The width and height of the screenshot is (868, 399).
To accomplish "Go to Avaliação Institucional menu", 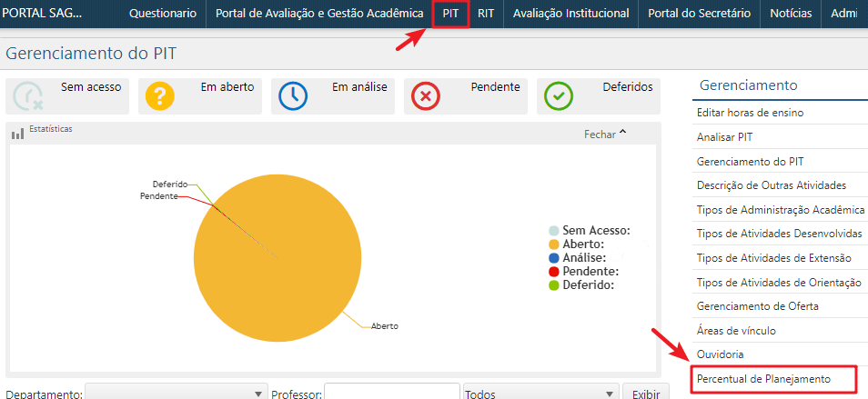I will click(x=570, y=14).
